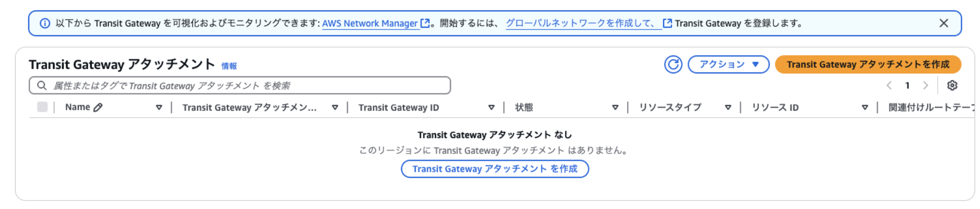Click the info circle icon in banner
The image size is (980, 209).
[x=45, y=23]
